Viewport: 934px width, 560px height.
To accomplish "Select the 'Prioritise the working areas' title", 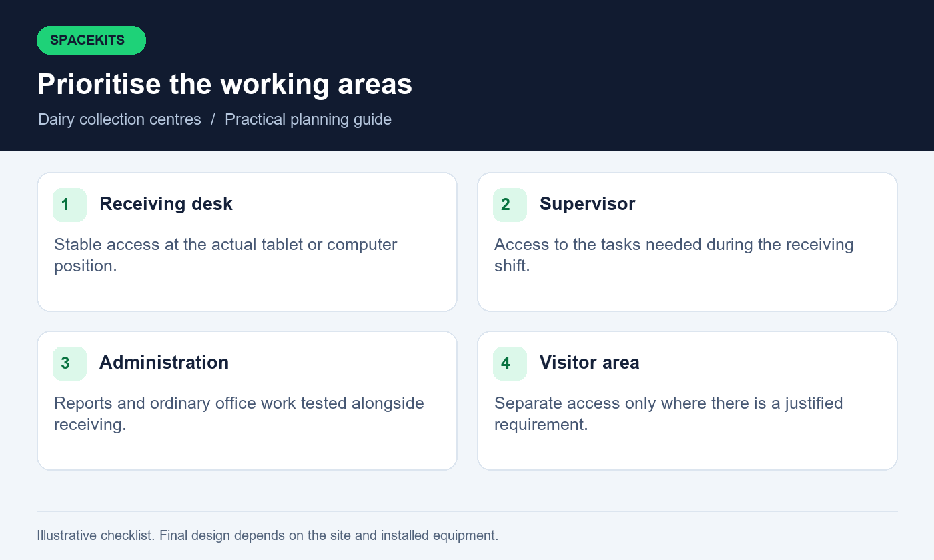I will (225, 85).
